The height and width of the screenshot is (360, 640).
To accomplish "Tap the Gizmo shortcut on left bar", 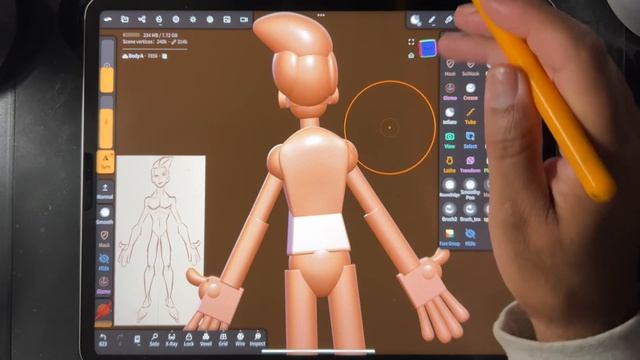I will pos(104,285).
